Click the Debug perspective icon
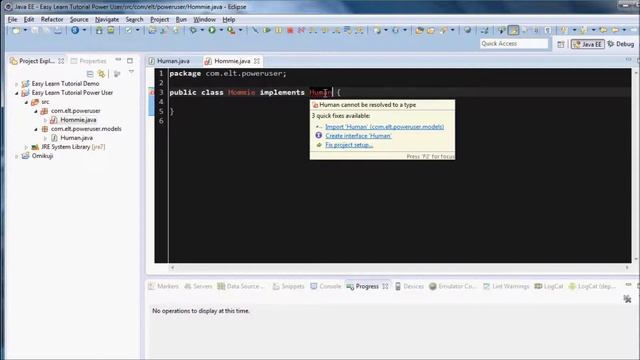 click(x=611, y=44)
